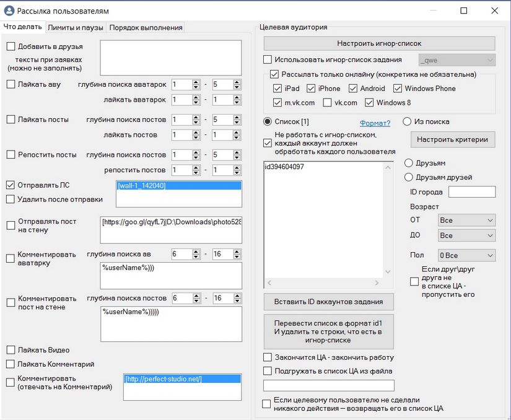Enable the Лайкать Видео checkbox
Image resolution: width=511 pixels, height=420 pixels.
click(x=11, y=350)
